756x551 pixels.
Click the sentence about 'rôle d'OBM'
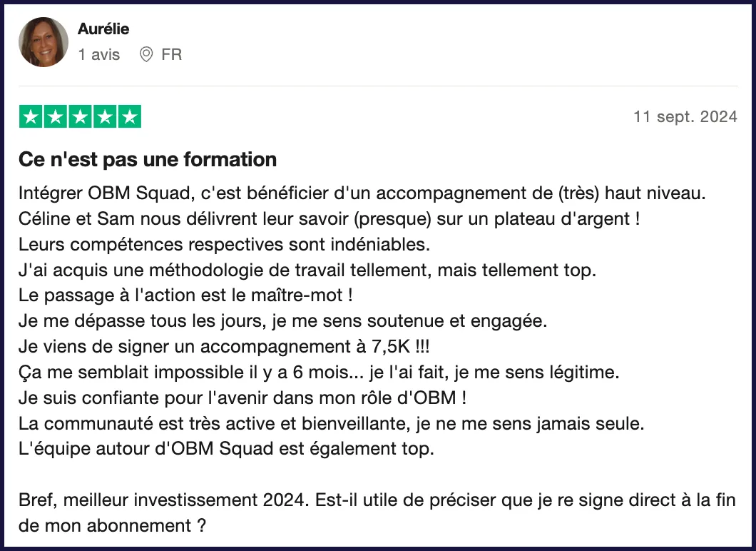click(242, 398)
